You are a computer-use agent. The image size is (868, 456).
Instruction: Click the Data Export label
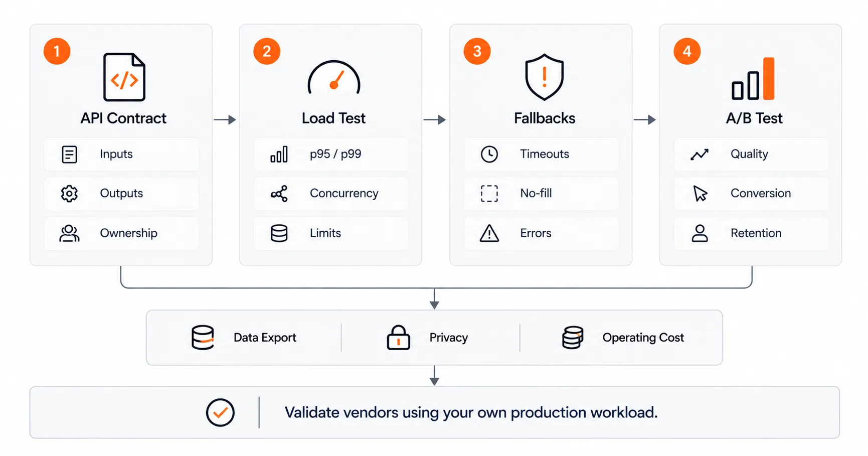(x=265, y=338)
